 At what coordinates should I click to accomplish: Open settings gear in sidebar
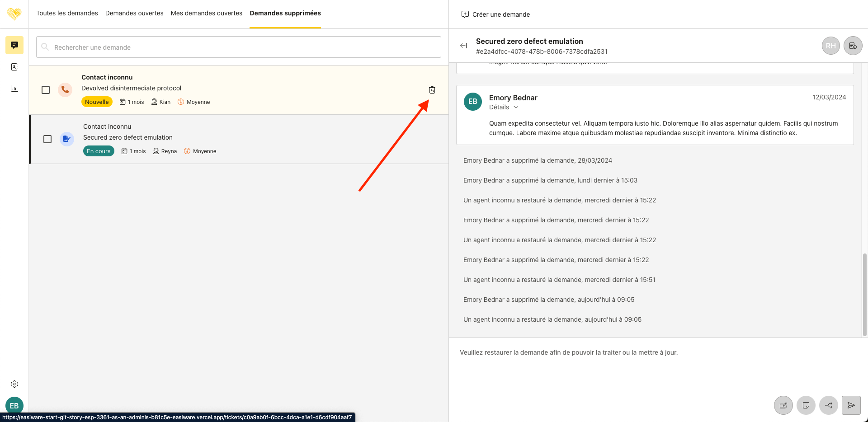tap(14, 384)
